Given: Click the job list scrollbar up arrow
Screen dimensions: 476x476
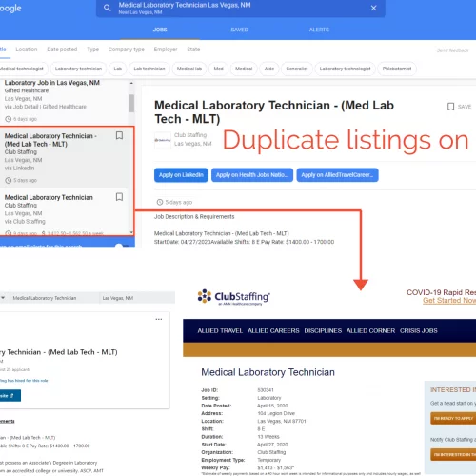Looking at the screenshot, I should pyautogui.click(x=131, y=83).
